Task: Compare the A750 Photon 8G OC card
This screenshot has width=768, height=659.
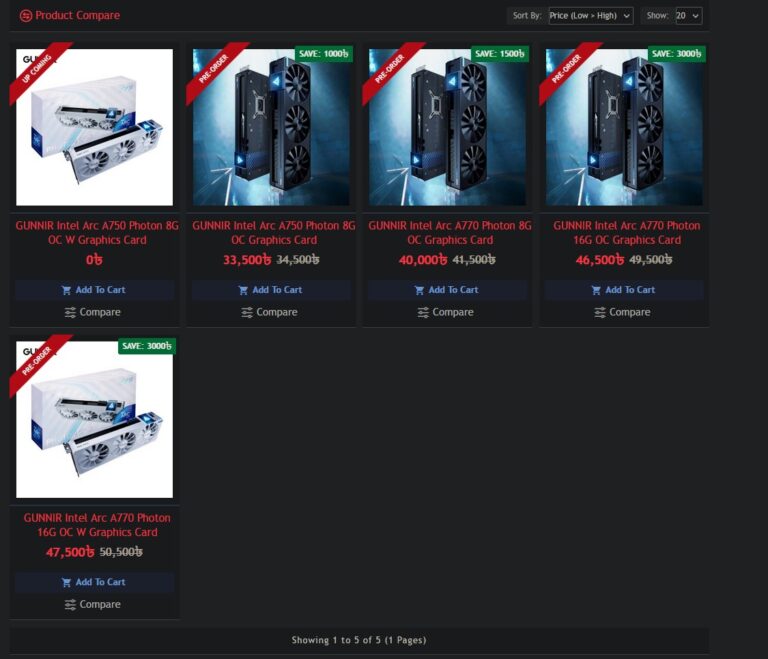Action: [269, 312]
